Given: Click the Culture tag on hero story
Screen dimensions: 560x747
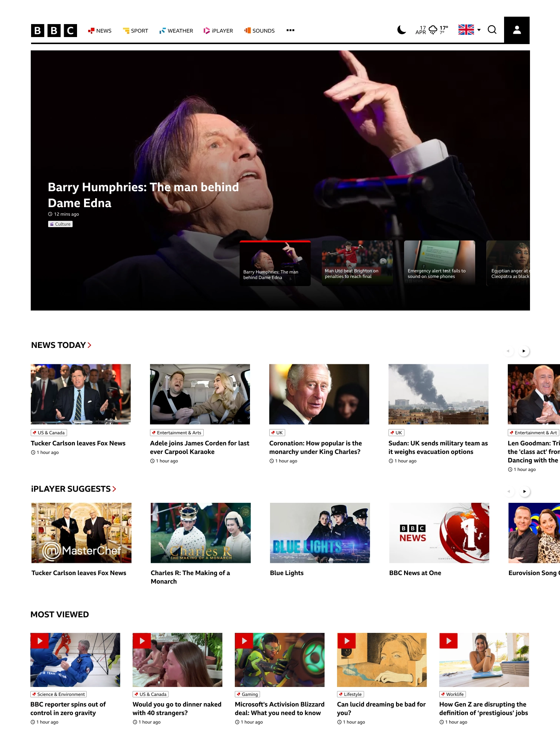Looking at the screenshot, I should [60, 224].
